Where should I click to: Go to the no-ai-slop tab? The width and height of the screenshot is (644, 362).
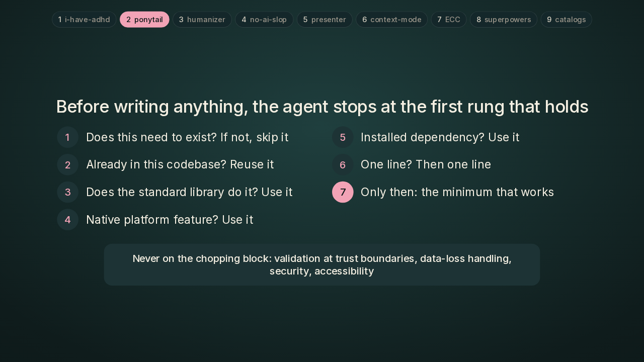264,20
